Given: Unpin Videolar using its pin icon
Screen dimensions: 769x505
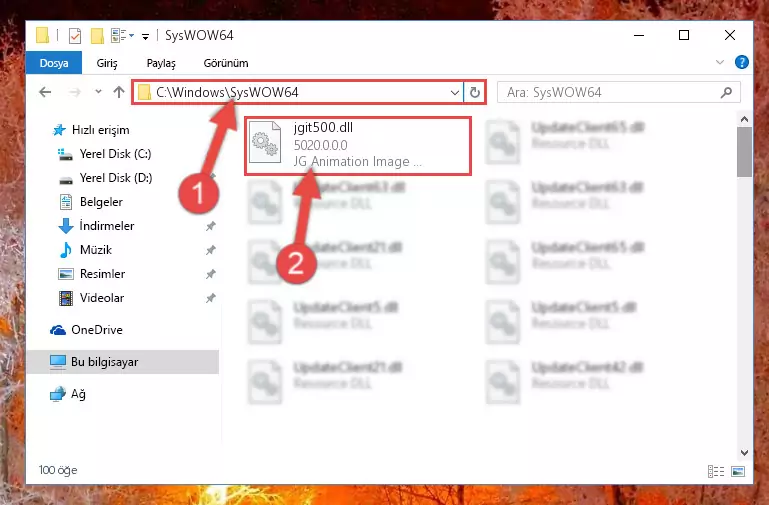Looking at the screenshot, I should pos(210,298).
